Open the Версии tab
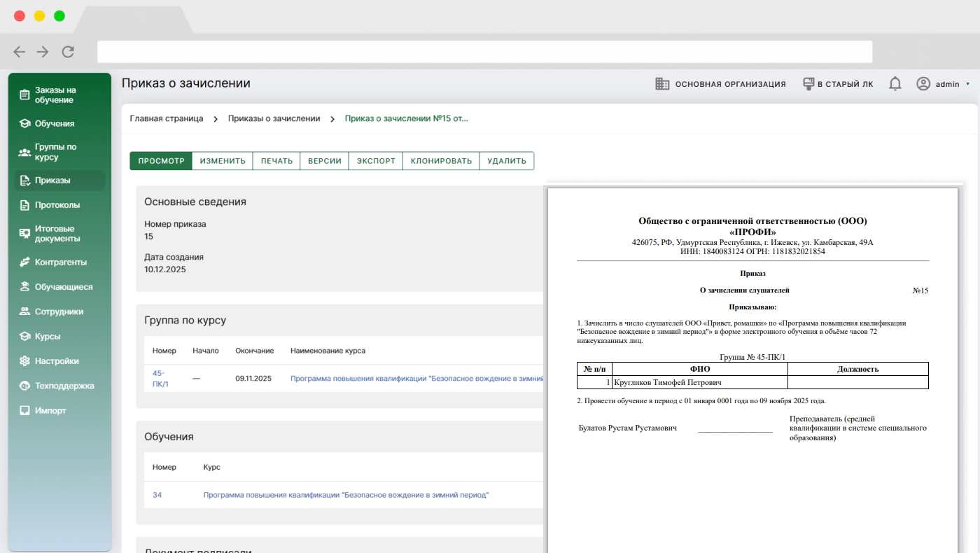 [325, 161]
